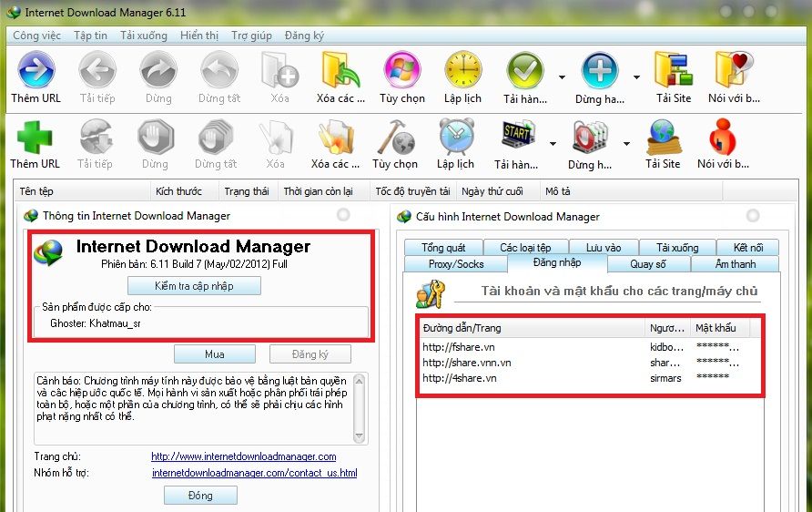Click red figure Nói với b... icon in second row
The height and width of the screenshot is (512, 812).
pos(723,138)
